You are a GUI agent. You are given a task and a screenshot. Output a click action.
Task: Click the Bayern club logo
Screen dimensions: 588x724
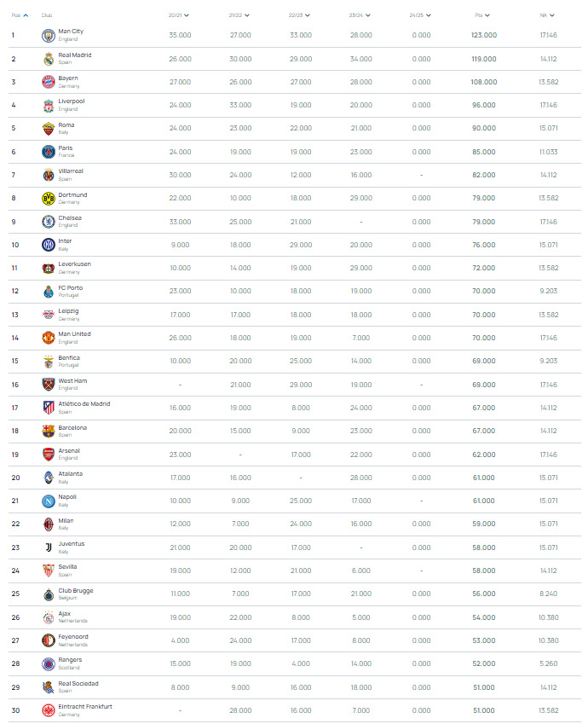[x=49, y=82]
